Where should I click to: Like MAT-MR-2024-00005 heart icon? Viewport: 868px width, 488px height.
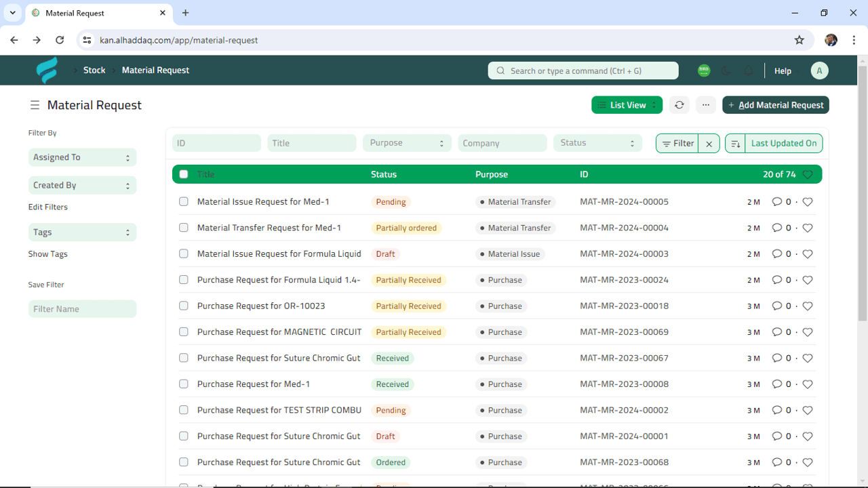pos(808,202)
